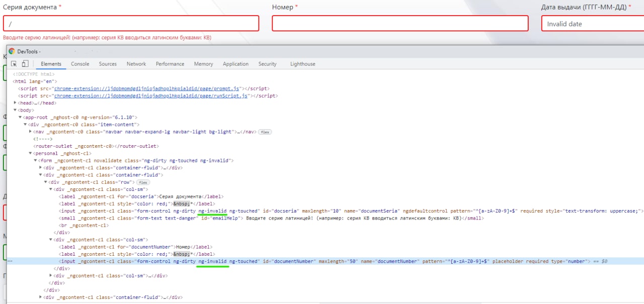
Task: Open the Application tab
Action: tap(235, 64)
